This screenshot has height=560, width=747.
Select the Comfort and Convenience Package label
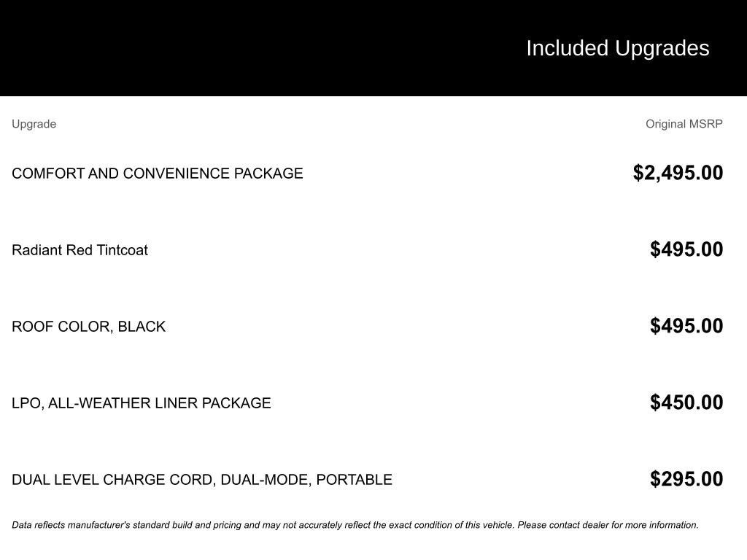tap(157, 174)
